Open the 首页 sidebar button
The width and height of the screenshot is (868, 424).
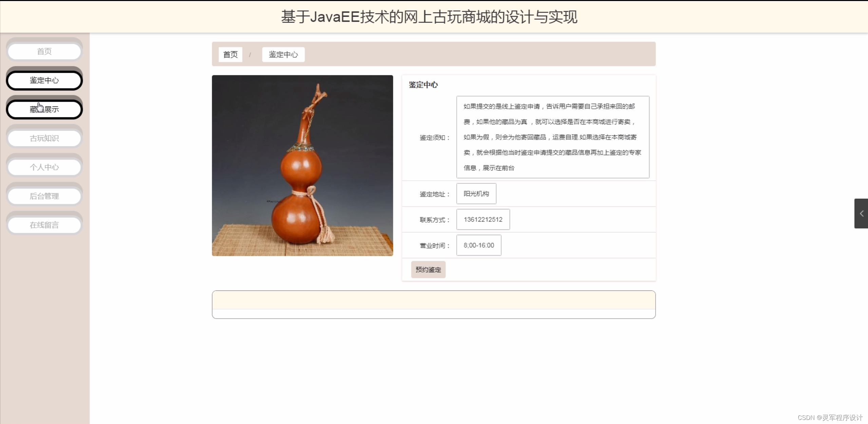(x=44, y=51)
